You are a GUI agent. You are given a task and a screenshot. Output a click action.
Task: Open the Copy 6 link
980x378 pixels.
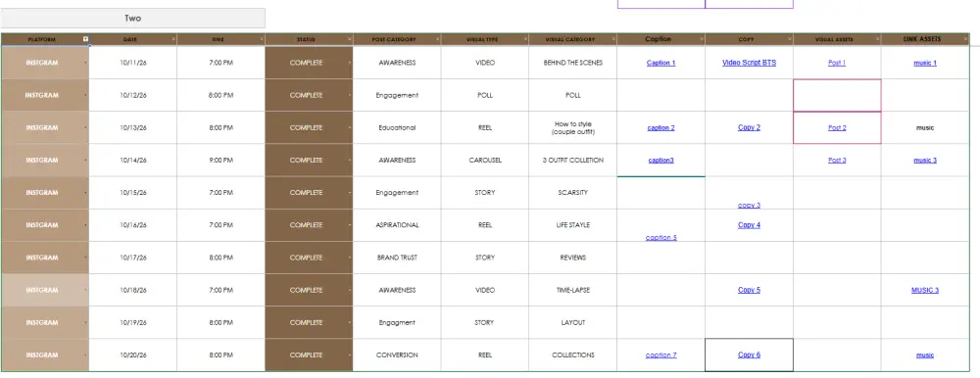[x=749, y=354]
